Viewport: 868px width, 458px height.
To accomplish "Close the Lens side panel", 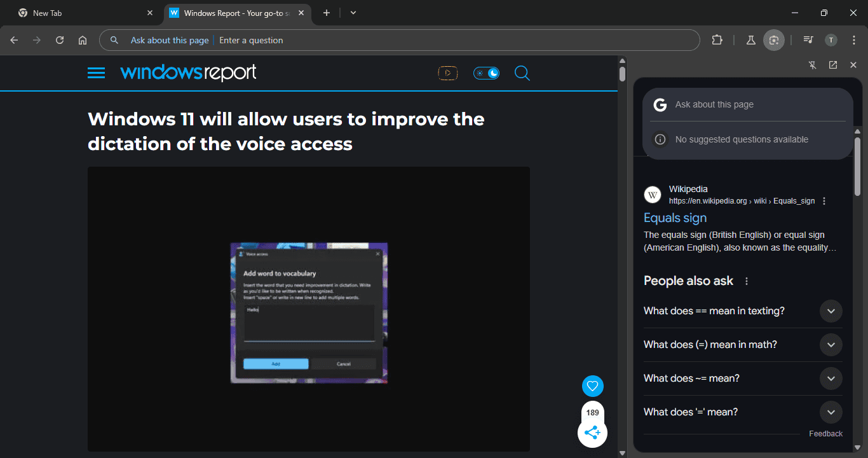I will tap(853, 65).
